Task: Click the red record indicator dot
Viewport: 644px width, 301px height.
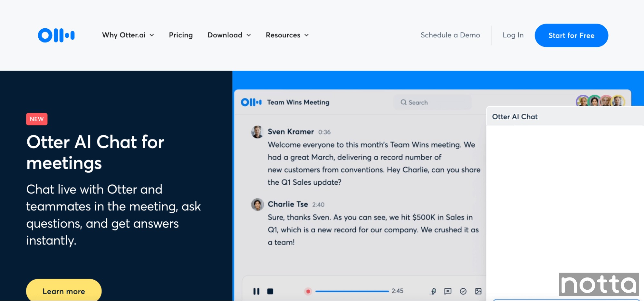Action: click(x=308, y=291)
